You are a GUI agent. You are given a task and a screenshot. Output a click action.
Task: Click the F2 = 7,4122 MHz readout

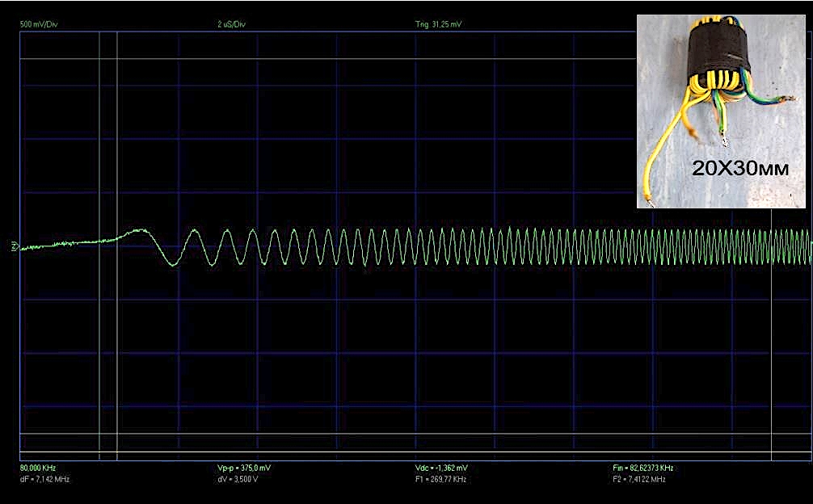[x=639, y=479]
